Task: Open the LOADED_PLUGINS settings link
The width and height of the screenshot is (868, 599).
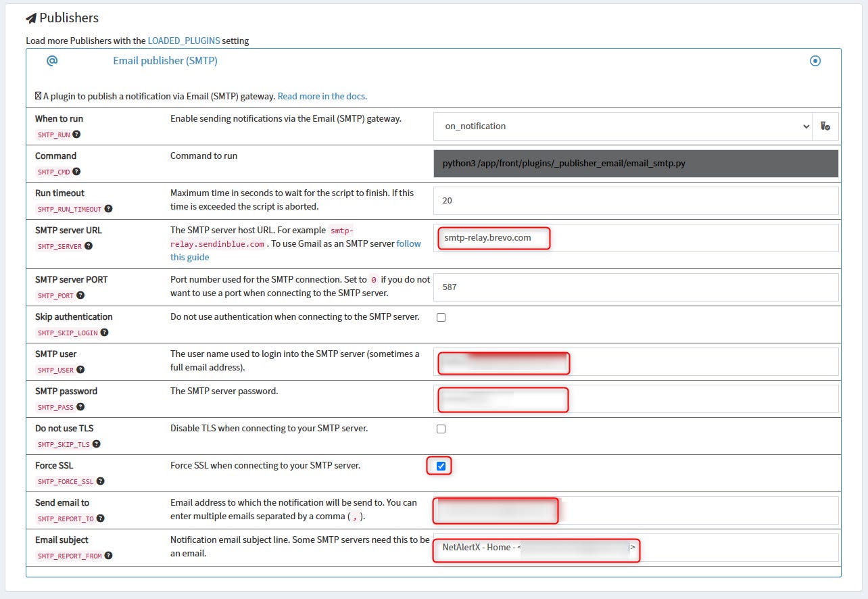Action: point(185,41)
